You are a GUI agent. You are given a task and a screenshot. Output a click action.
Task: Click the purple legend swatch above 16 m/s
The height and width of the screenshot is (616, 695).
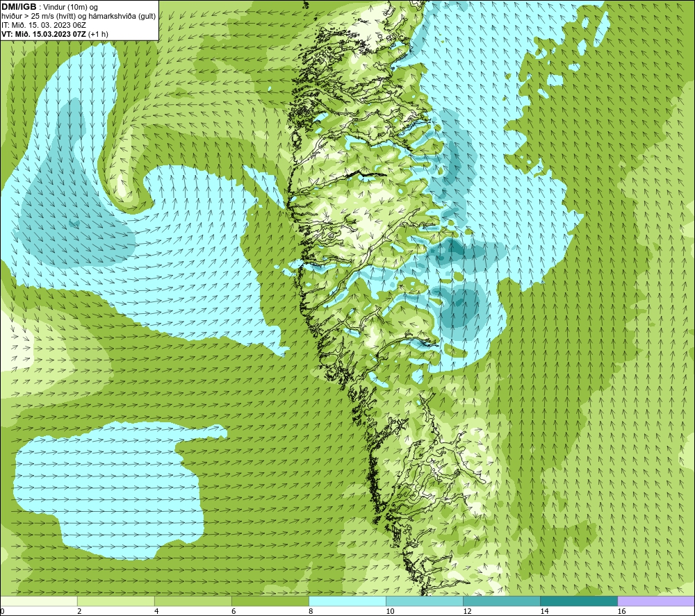(656, 601)
